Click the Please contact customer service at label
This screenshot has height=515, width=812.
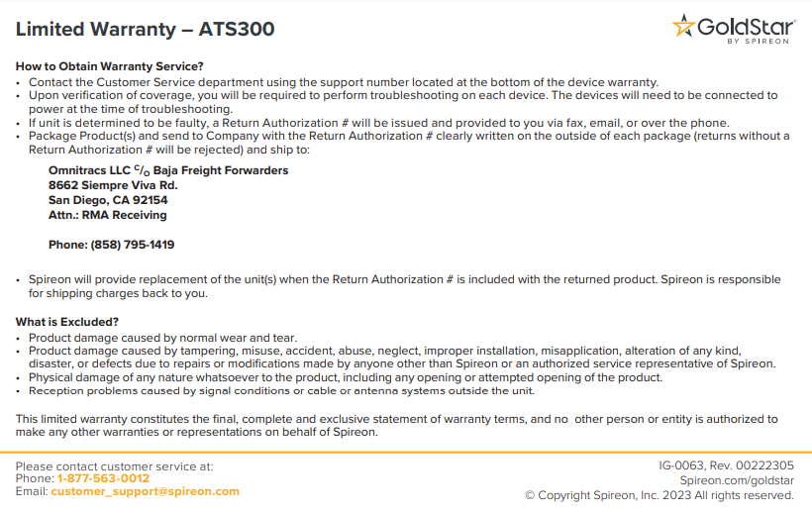tap(114, 466)
